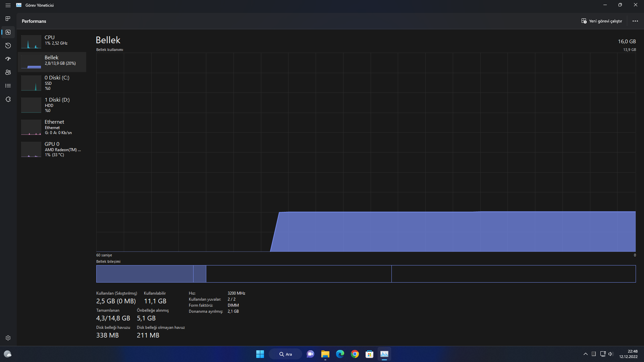
Task: Click the 2,1 GB hardware reserved value
Action: (x=233, y=311)
